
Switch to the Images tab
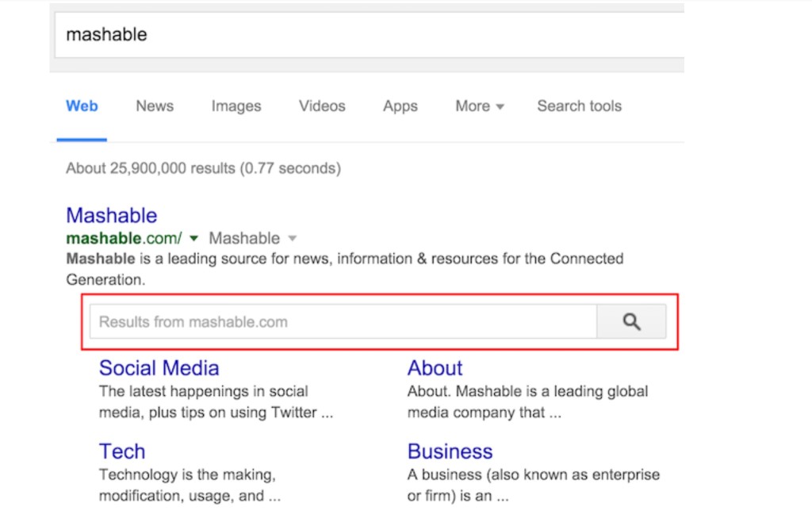[x=236, y=106]
